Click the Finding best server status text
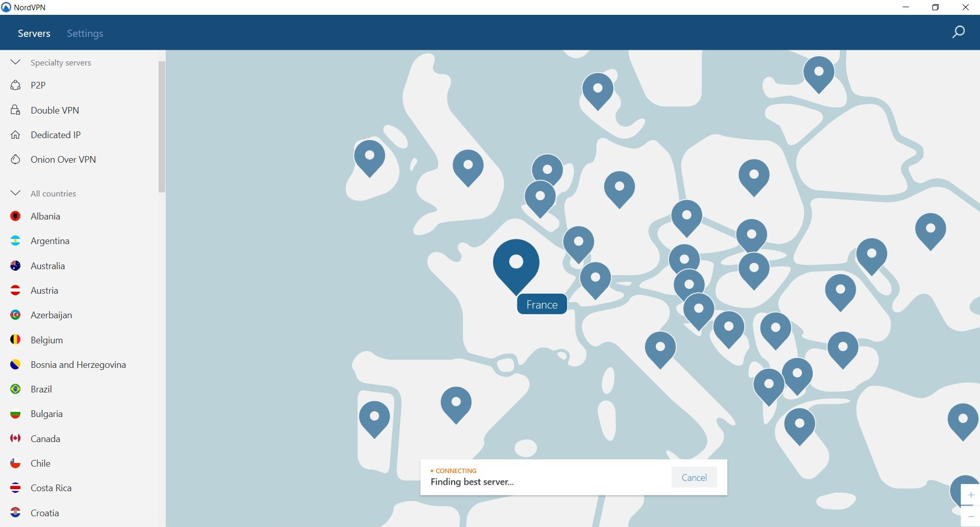Viewport: 980px width, 527px height. pyautogui.click(x=472, y=482)
